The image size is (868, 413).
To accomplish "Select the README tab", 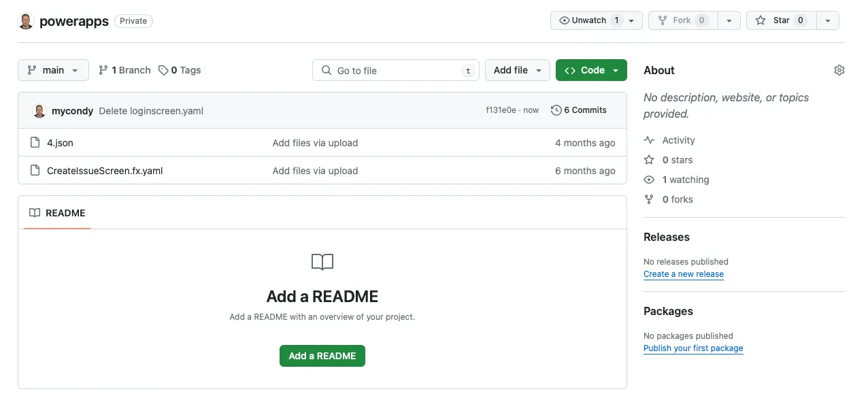I will [57, 213].
